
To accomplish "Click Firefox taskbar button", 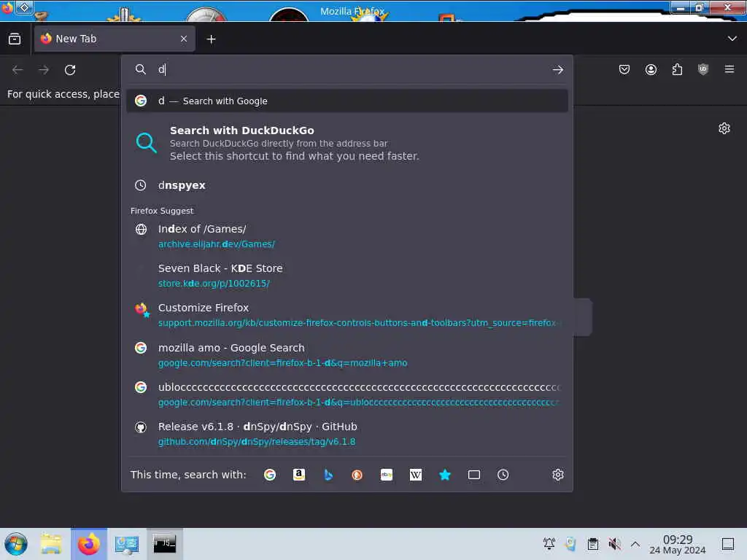I will coord(89,544).
